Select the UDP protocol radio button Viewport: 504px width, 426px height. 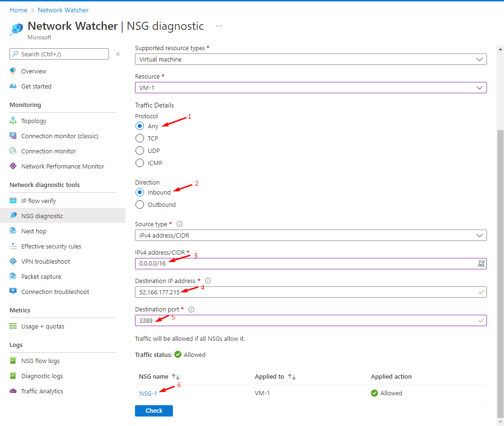click(x=139, y=151)
